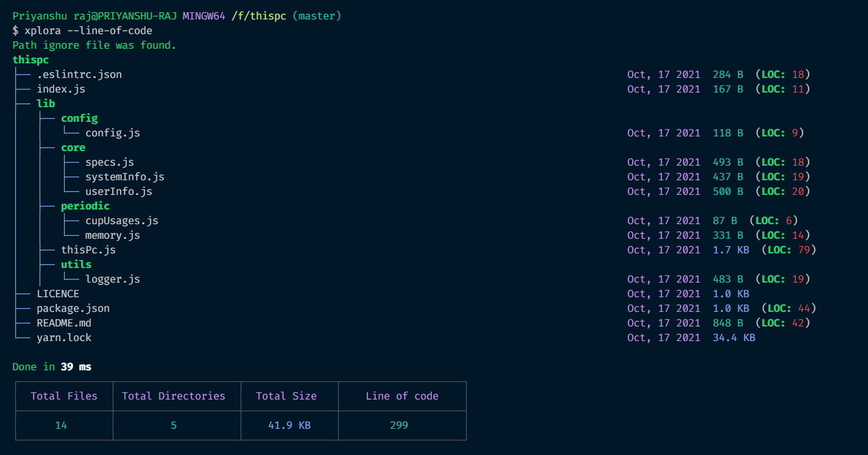Click the '1.7 KB' size of thisPc.js
The height and width of the screenshot is (455, 868).
tap(731, 250)
